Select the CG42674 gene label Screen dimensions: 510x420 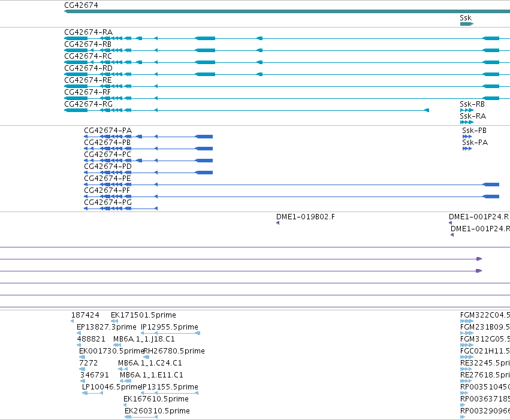81,5
